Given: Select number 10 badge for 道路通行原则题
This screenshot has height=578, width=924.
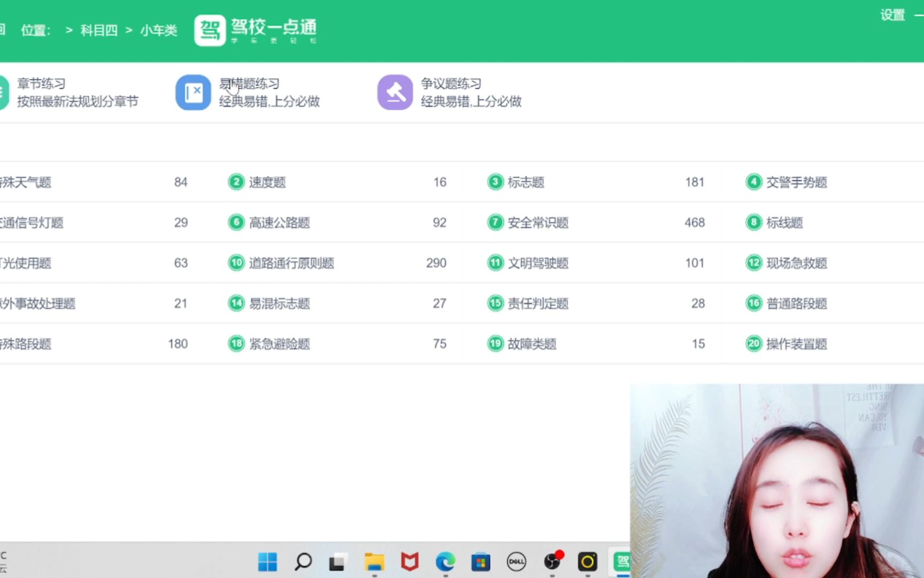Looking at the screenshot, I should tap(236, 263).
